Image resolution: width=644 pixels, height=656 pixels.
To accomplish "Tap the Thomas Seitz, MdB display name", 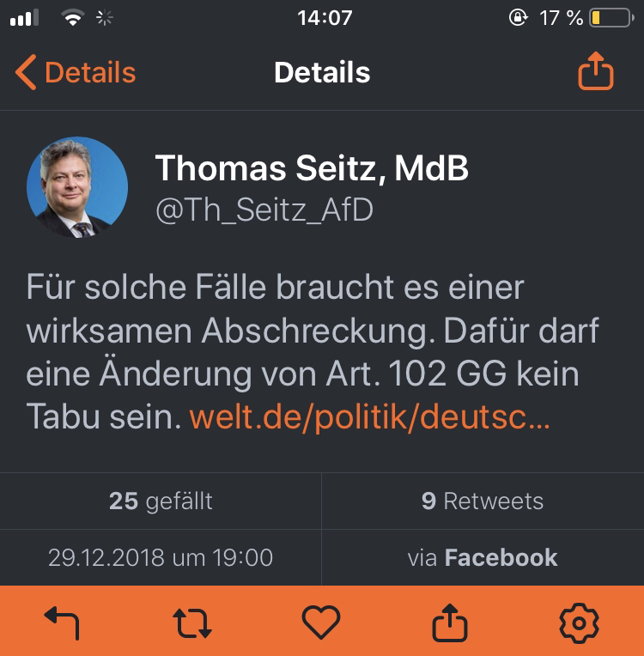I will [312, 169].
